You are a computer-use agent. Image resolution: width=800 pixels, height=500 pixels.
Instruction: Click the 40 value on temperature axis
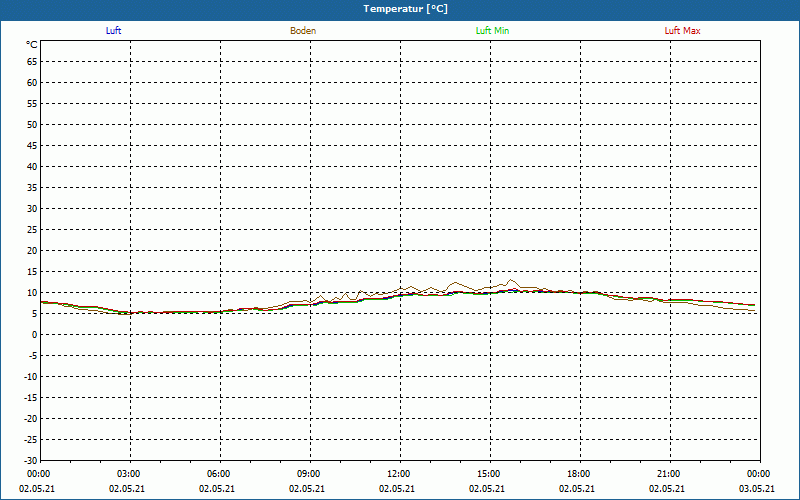(32, 167)
